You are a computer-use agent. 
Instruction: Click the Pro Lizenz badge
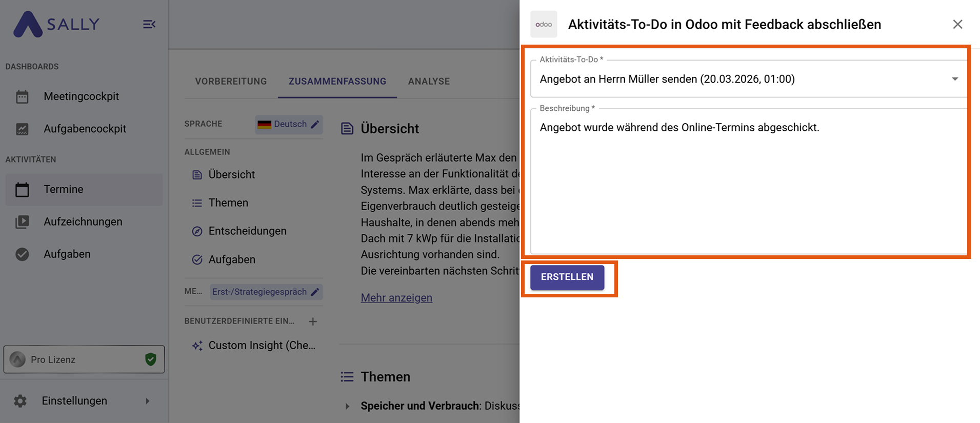tap(84, 359)
